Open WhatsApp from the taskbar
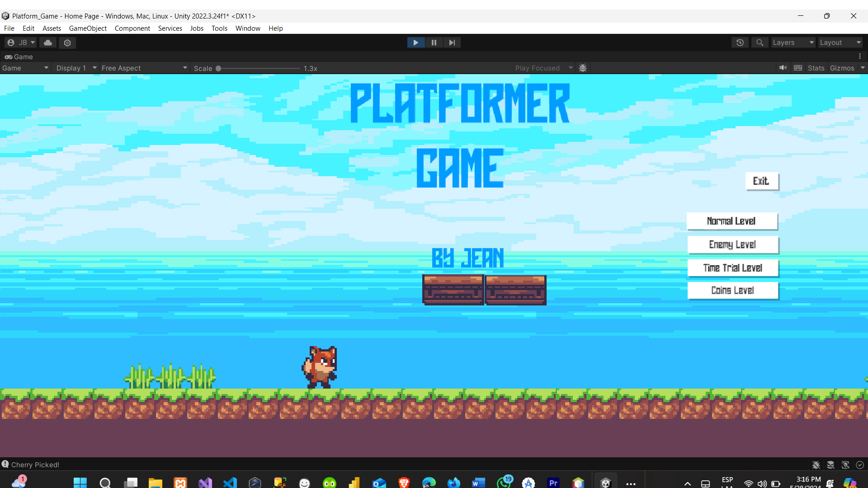The height and width of the screenshot is (488, 868). (x=504, y=483)
